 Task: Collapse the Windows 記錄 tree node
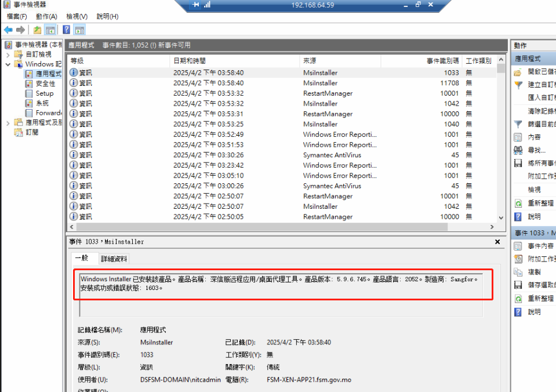click(8, 64)
